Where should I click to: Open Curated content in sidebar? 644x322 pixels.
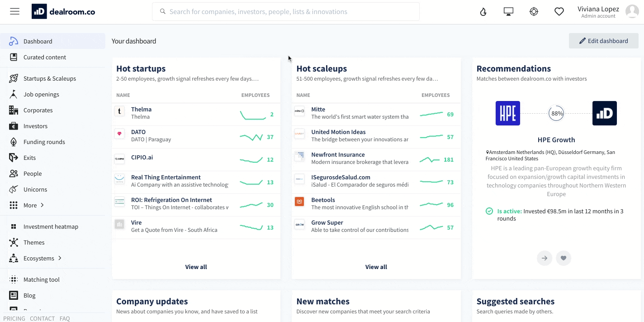(52, 57)
